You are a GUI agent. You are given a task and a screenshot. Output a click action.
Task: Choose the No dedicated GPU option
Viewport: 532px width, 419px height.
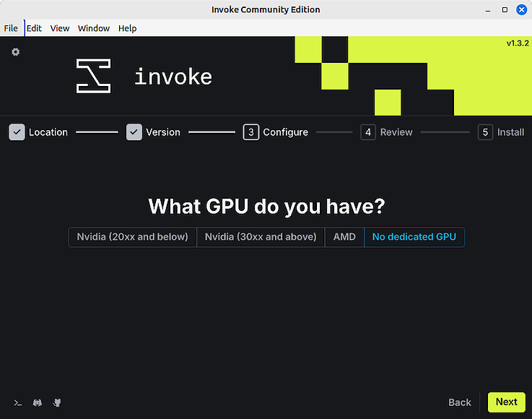pos(414,237)
